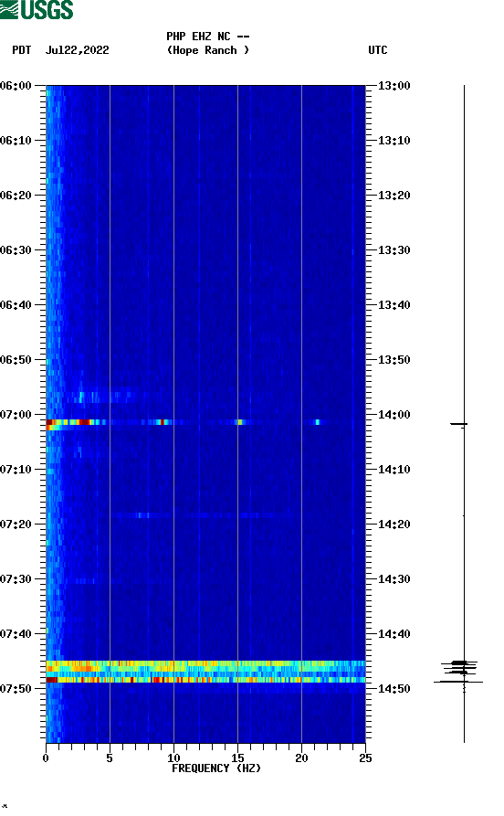Click the 'UTC' timezone label
This screenshot has height=816, width=504.
pyautogui.click(x=378, y=50)
